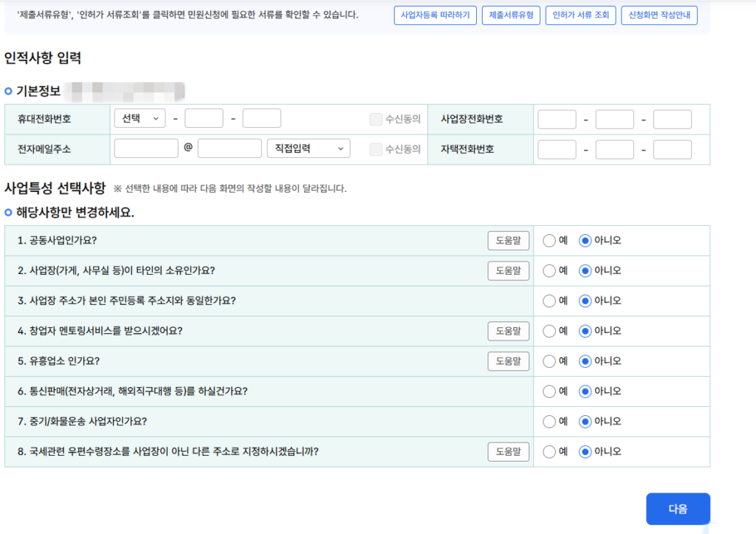This screenshot has width=756, height=534.
Task: Open the 신청화면 작성안내 button
Action: (659, 16)
